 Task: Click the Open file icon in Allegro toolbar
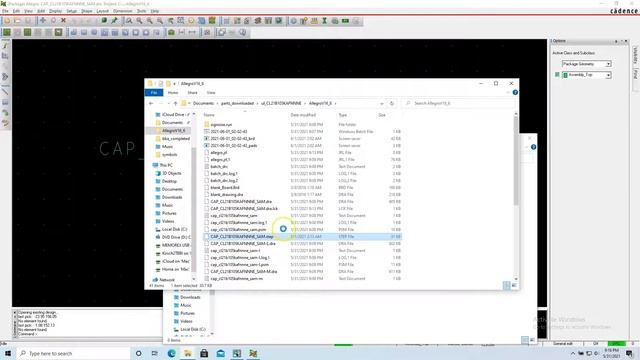(17, 20)
